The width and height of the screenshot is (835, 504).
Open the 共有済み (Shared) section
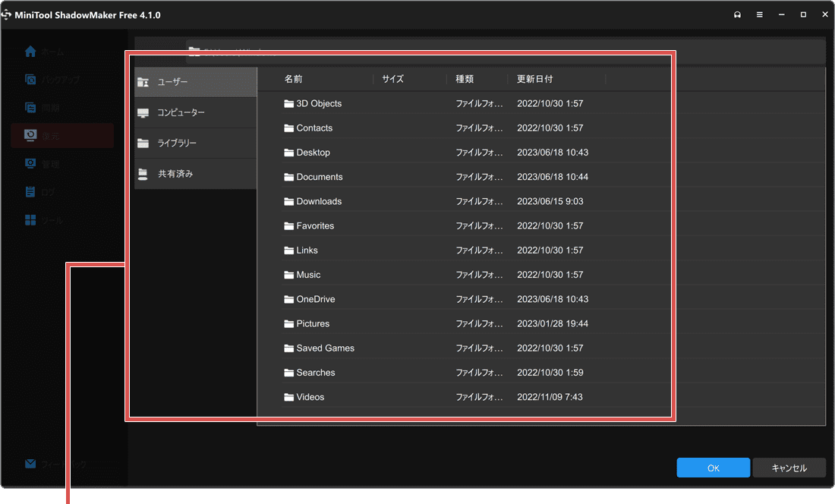pyautogui.click(x=182, y=173)
